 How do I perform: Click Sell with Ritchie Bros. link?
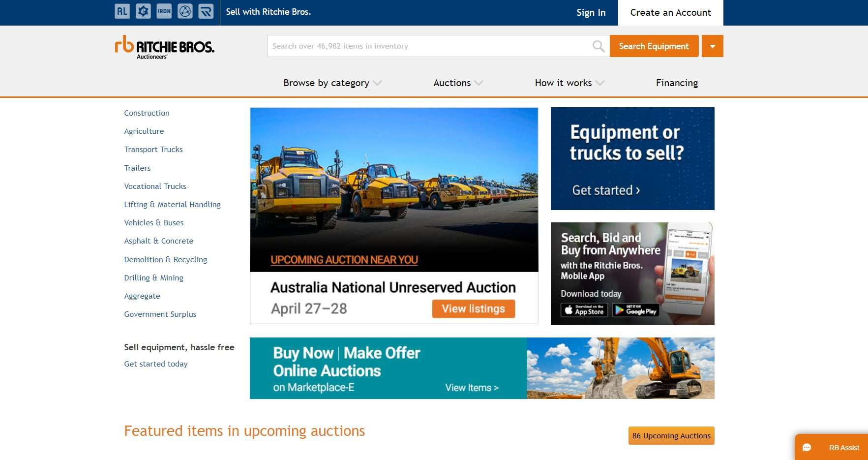tap(269, 12)
